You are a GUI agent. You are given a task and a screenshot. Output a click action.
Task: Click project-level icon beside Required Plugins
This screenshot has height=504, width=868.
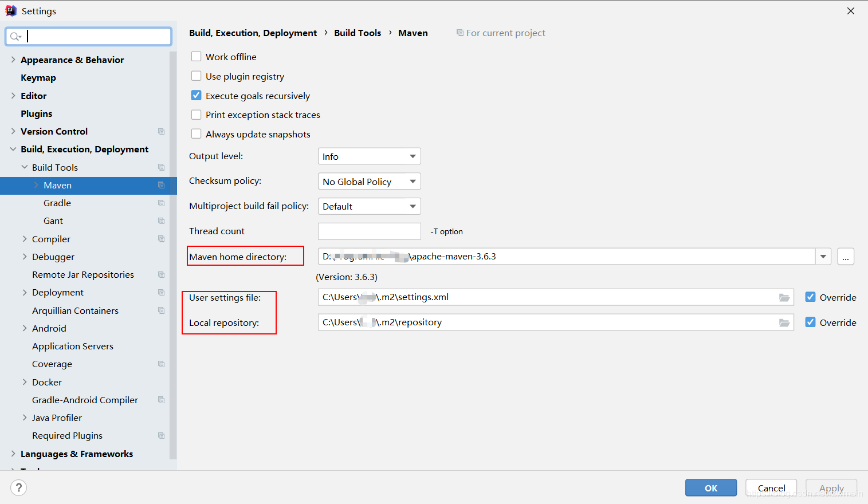coord(161,436)
